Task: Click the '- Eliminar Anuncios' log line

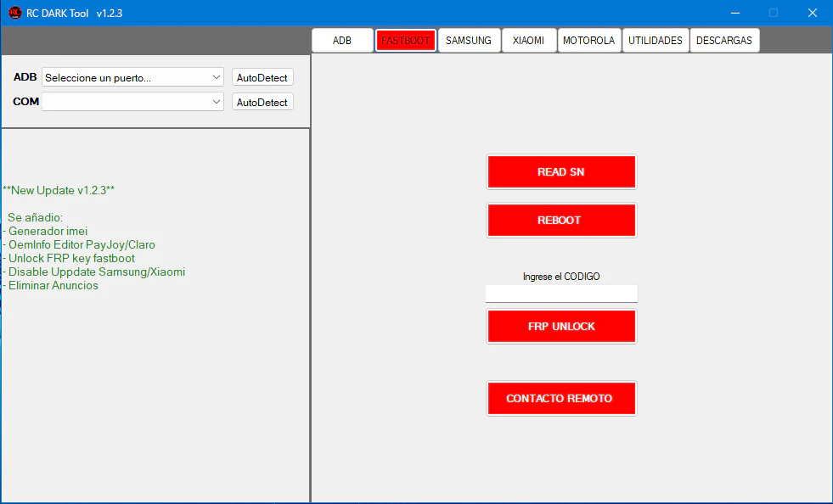Action: (50, 286)
